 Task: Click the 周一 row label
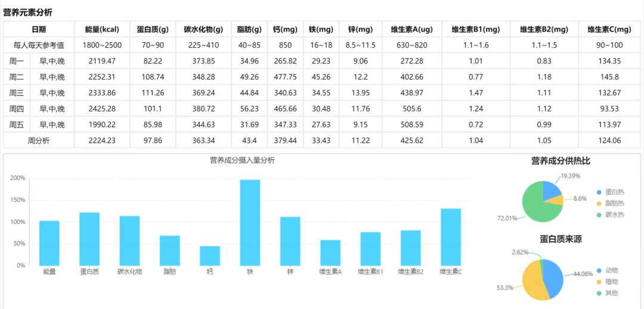(x=17, y=61)
